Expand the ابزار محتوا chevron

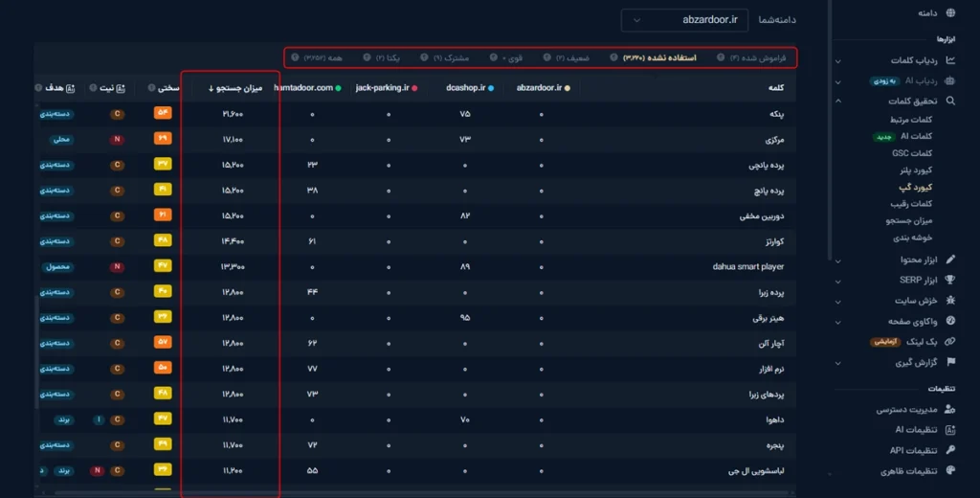pyautogui.click(x=838, y=260)
